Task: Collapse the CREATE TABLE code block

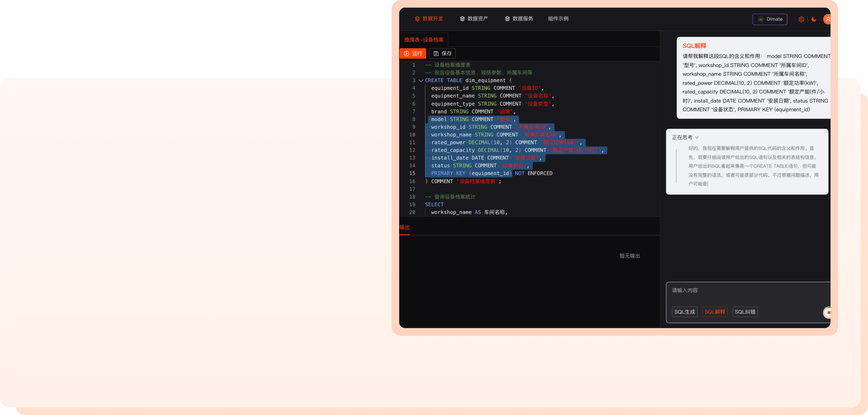Action: [x=421, y=81]
